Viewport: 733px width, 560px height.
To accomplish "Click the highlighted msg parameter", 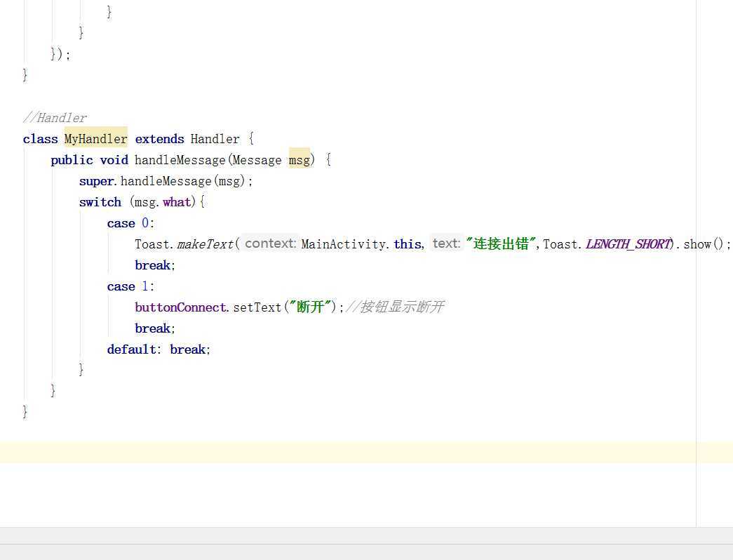I will pos(300,160).
